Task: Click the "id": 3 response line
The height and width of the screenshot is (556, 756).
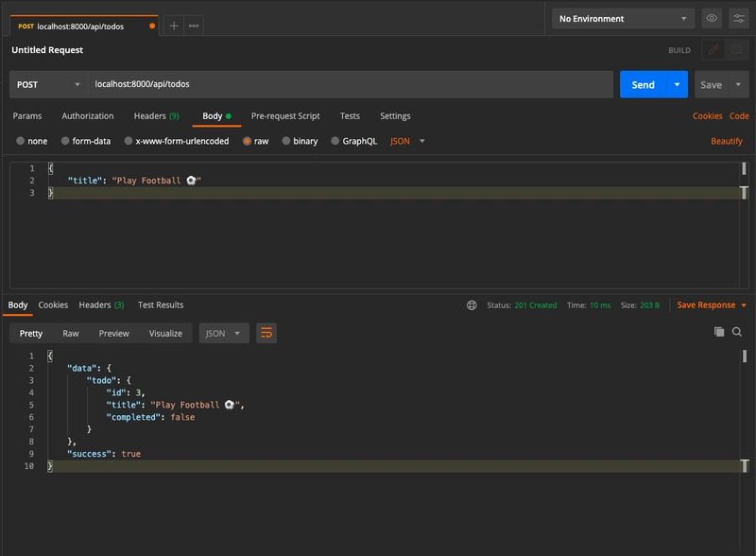Action: click(x=126, y=392)
